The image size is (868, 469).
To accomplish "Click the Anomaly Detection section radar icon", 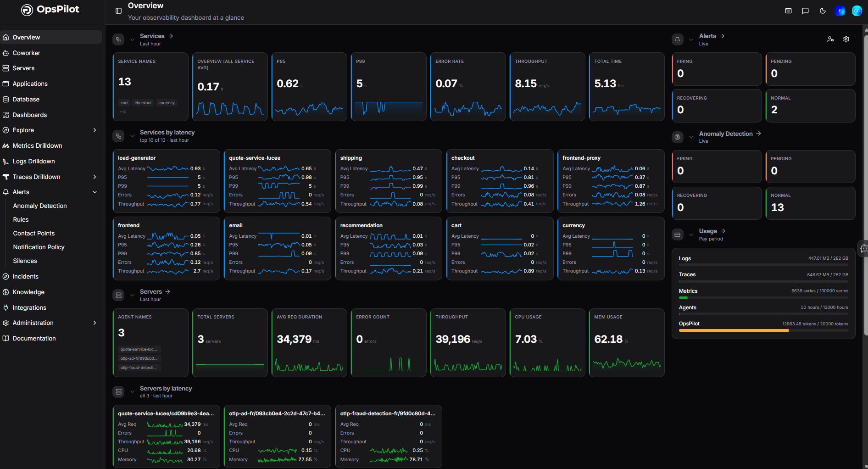I will (x=677, y=137).
